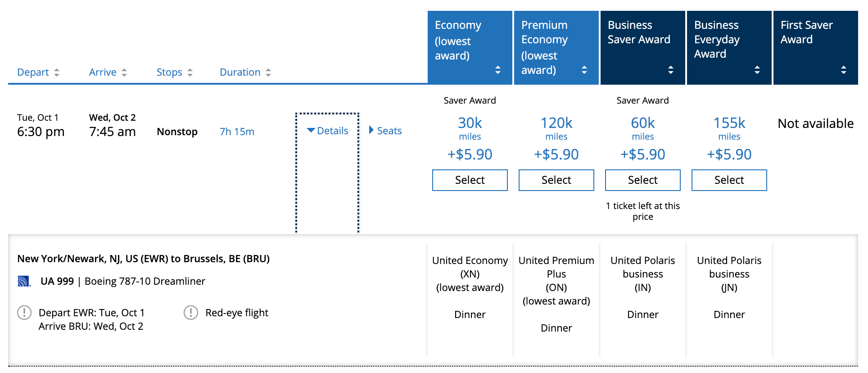
Task: Sort by Business Everyday Award arrows icon
Action: (757, 70)
